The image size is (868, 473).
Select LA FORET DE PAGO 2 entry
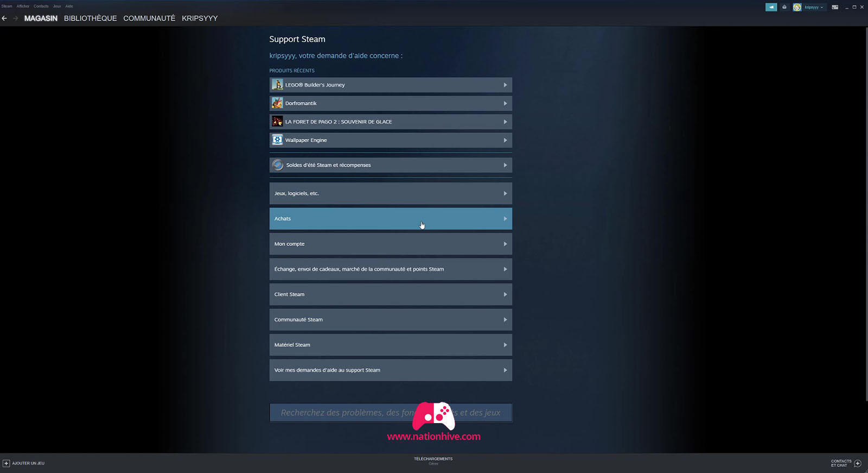click(x=391, y=122)
